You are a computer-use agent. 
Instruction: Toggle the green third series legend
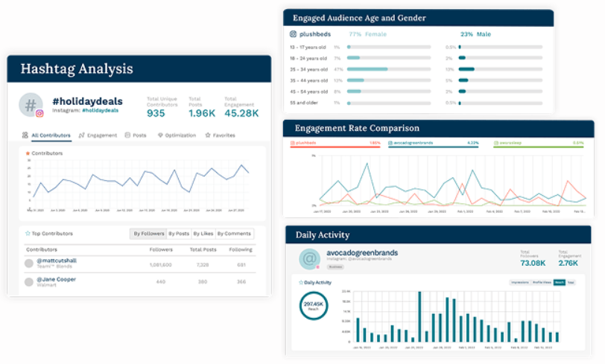(x=538, y=144)
